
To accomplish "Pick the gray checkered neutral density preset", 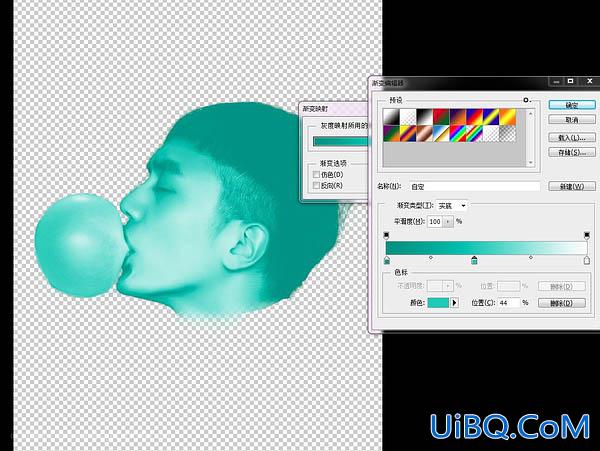I will (507, 134).
